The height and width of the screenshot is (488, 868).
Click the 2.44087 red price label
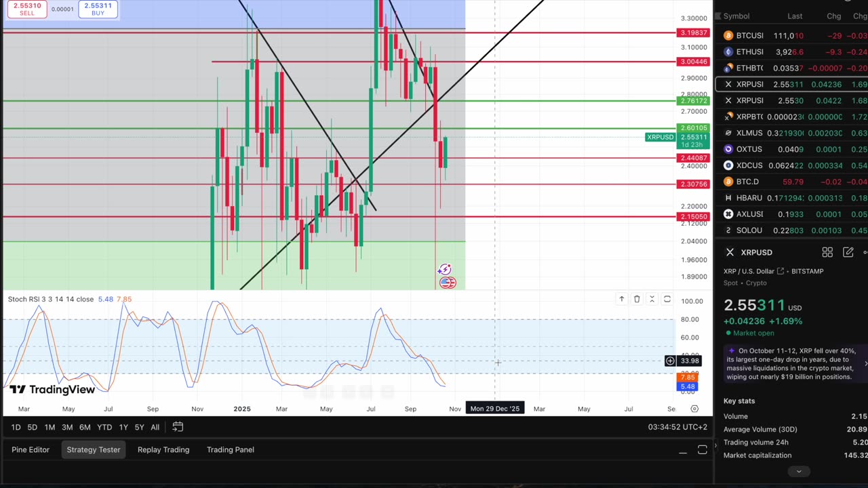point(694,158)
